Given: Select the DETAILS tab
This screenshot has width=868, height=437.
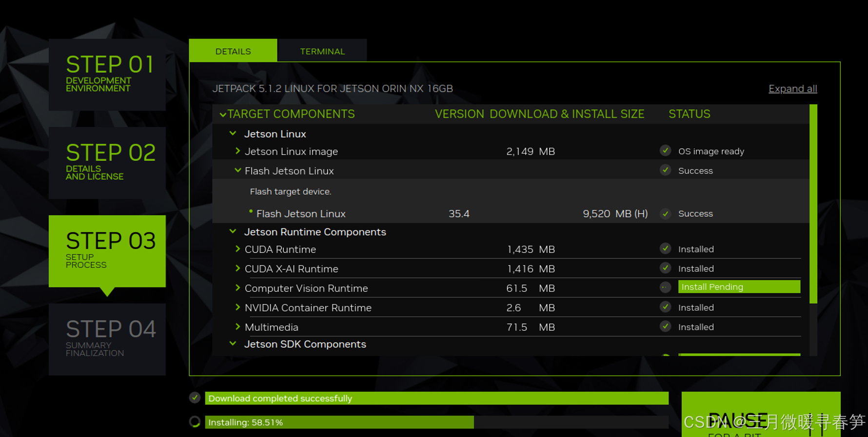Looking at the screenshot, I should [233, 51].
